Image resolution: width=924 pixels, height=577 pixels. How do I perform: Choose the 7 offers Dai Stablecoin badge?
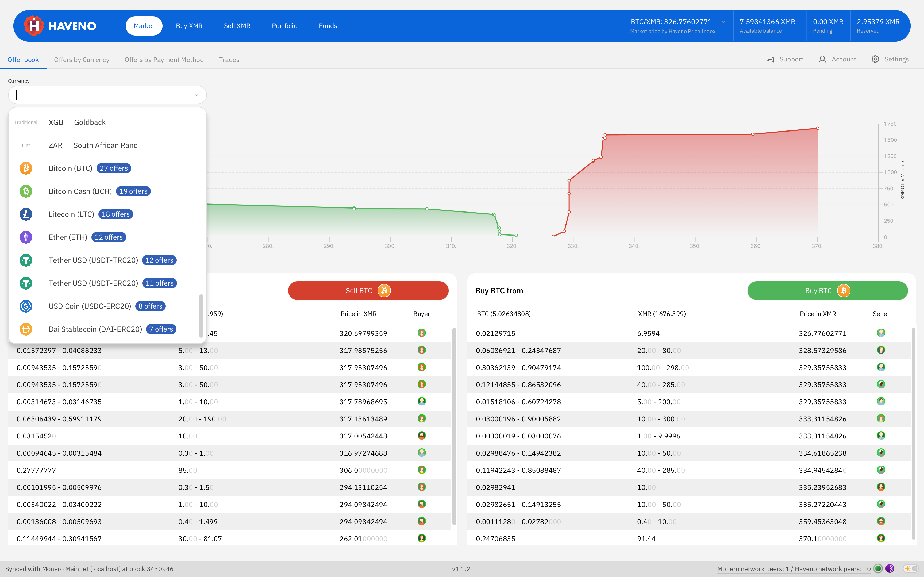click(x=161, y=329)
